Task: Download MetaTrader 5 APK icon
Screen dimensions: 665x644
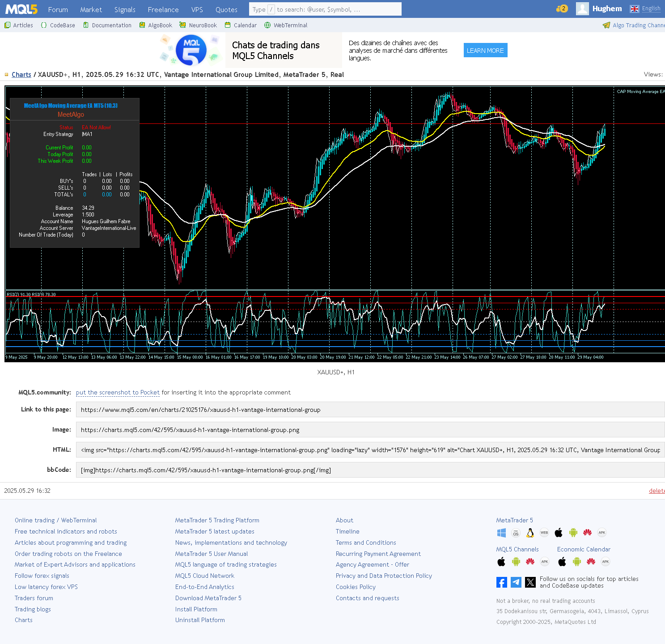Action: point(602,533)
